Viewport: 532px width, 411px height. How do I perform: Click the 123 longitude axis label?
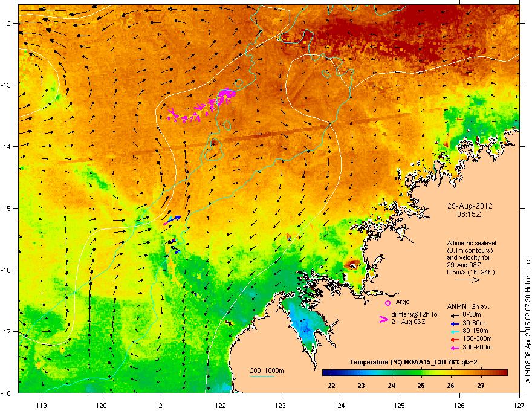[281, 405]
